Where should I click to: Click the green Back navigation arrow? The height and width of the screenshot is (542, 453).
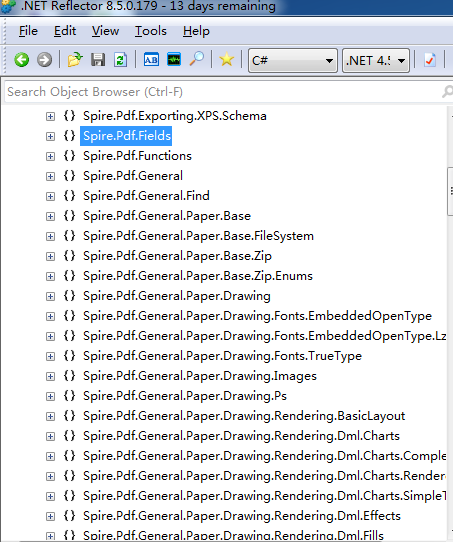click(22, 60)
